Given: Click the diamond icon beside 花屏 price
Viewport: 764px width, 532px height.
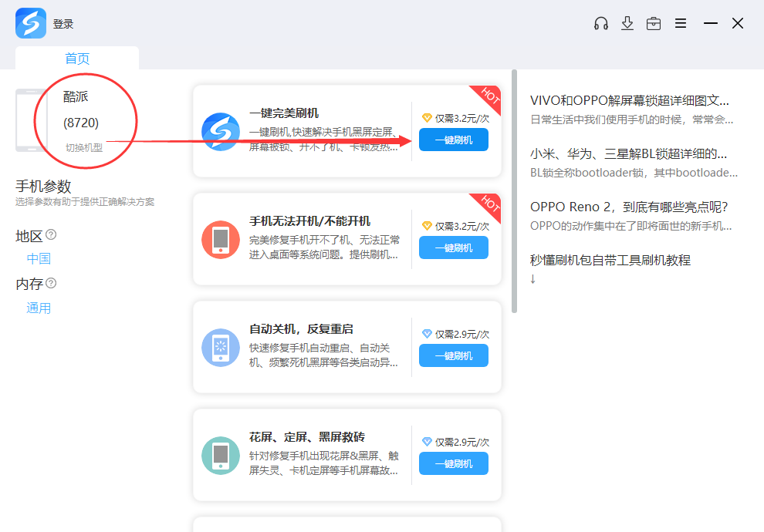Looking at the screenshot, I should click(427, 442).
